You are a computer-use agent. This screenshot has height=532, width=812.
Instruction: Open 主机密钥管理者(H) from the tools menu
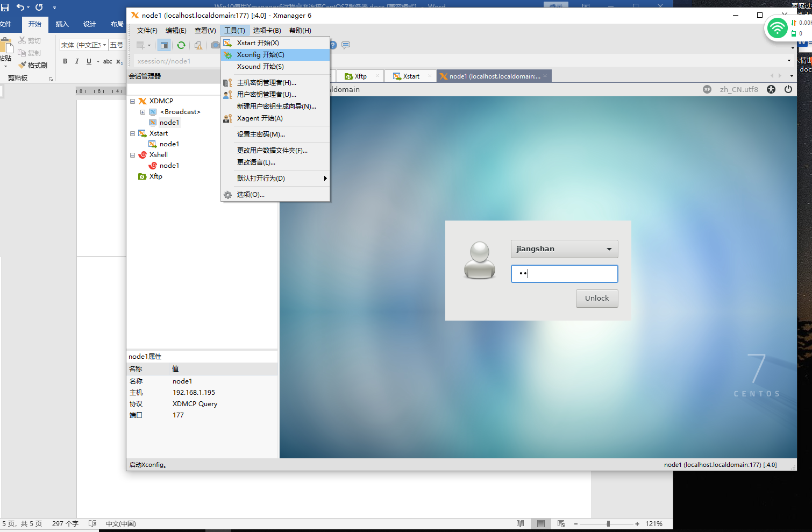(275, 83)
